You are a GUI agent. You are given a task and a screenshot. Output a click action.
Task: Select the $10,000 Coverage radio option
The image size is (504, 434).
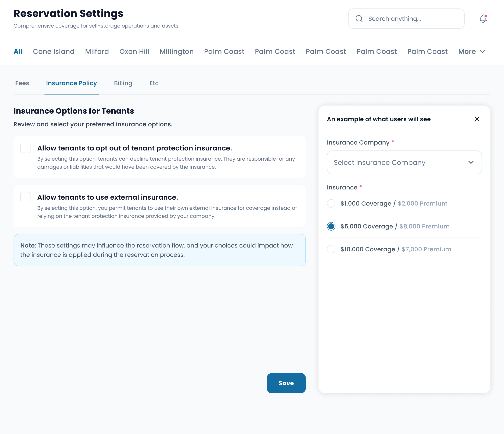tap(331, 249)
